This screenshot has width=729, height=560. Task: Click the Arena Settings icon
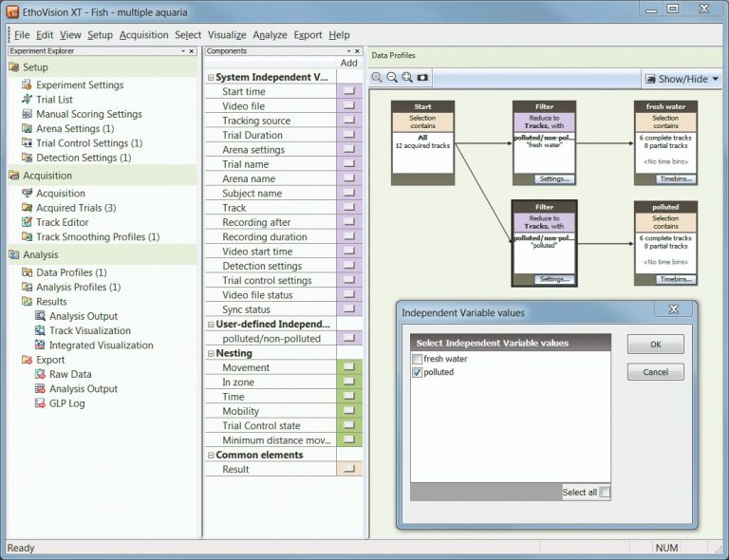(x=27, y=128)
